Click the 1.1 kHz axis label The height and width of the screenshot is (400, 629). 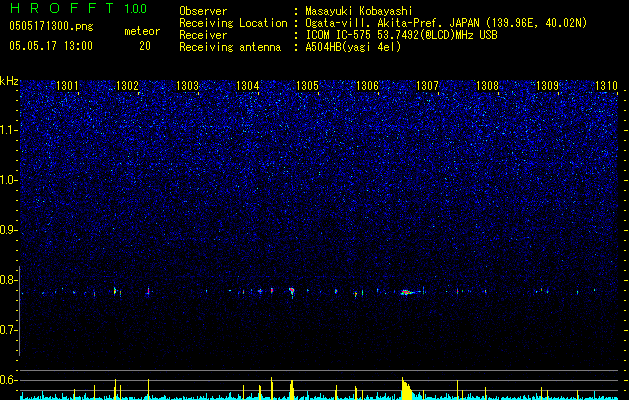[8, 130]
